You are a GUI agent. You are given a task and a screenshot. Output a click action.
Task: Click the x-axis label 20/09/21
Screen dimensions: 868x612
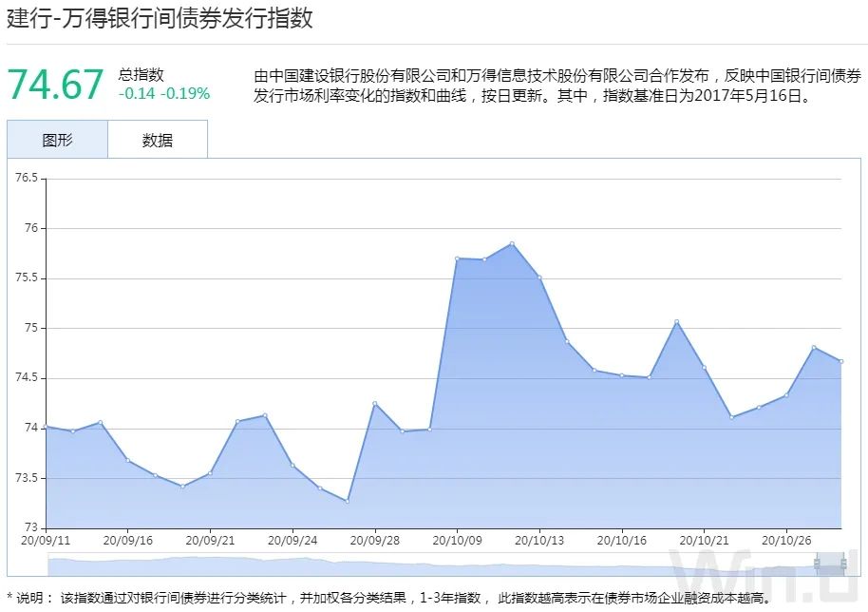click(x=211, y=540)
